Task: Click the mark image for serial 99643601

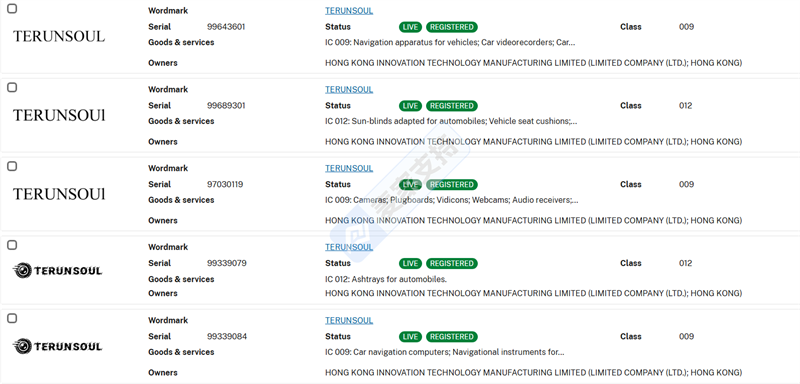Action: click(59, 36)
